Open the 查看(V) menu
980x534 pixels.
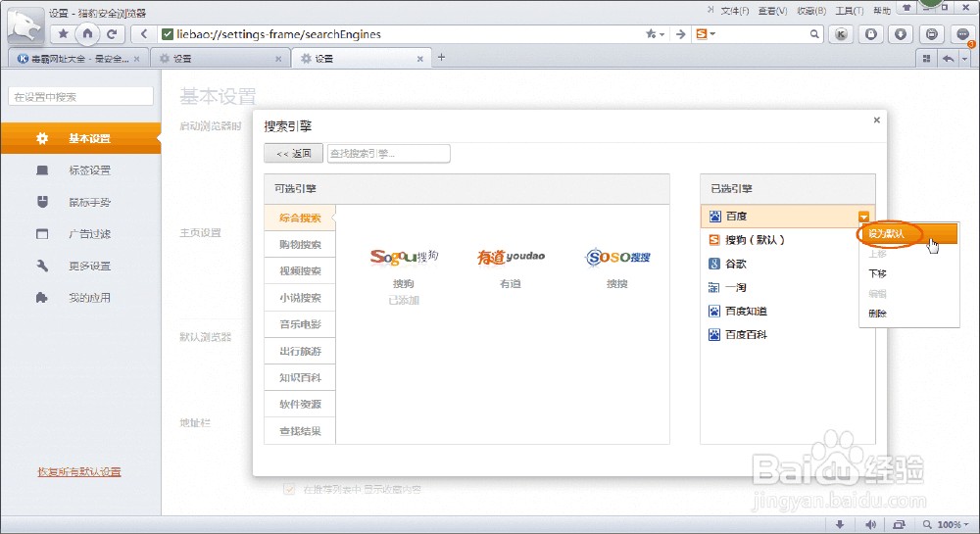tap(772, 11)
